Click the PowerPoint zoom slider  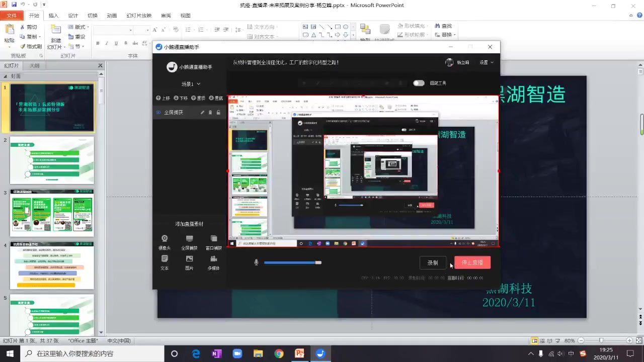[601, 340]
